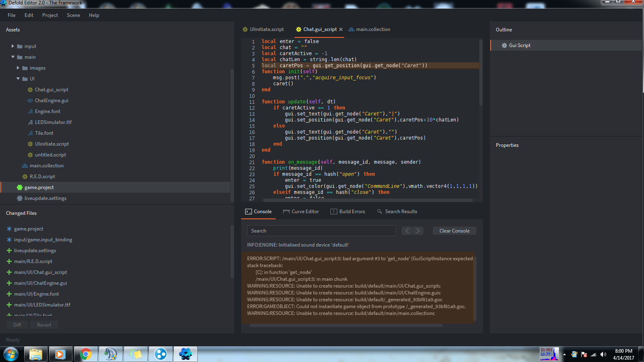The height and width of the screenshot is (362, 644).
Task: Click the console Search input field
Action: (x=321, y=231)
